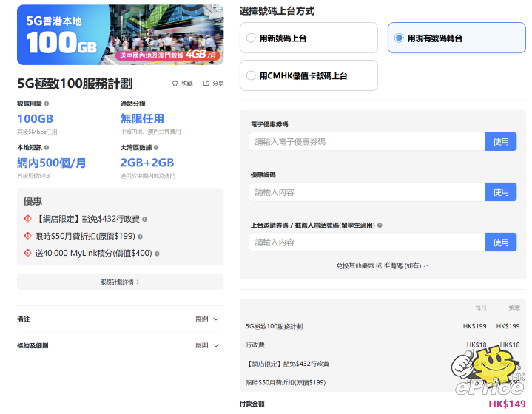Click the 行政費 row in price summary
Viewport: 532px width, 414px height.
pos(383,345)
